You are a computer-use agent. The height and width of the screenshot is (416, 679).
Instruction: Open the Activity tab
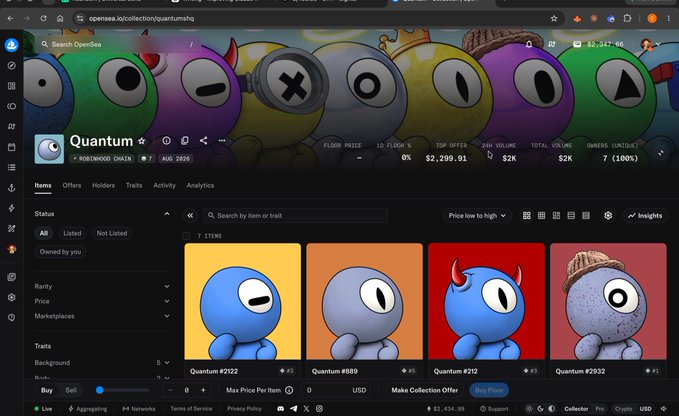tap(165, 185)
